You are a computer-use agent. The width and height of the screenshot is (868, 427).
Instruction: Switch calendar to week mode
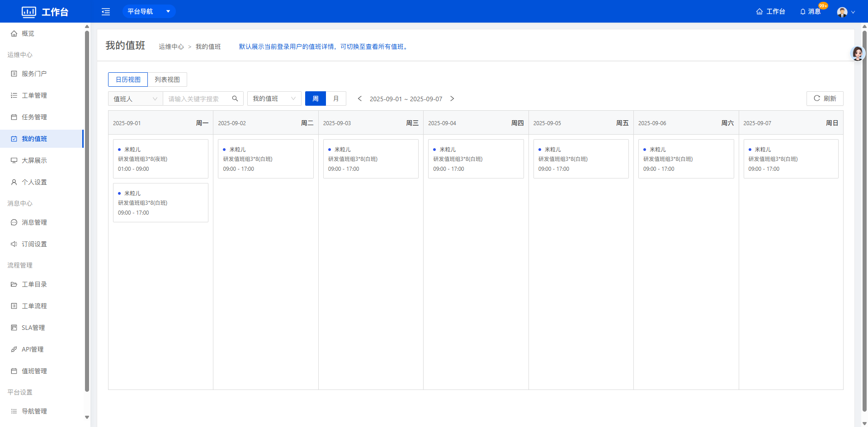click(316, 99)
